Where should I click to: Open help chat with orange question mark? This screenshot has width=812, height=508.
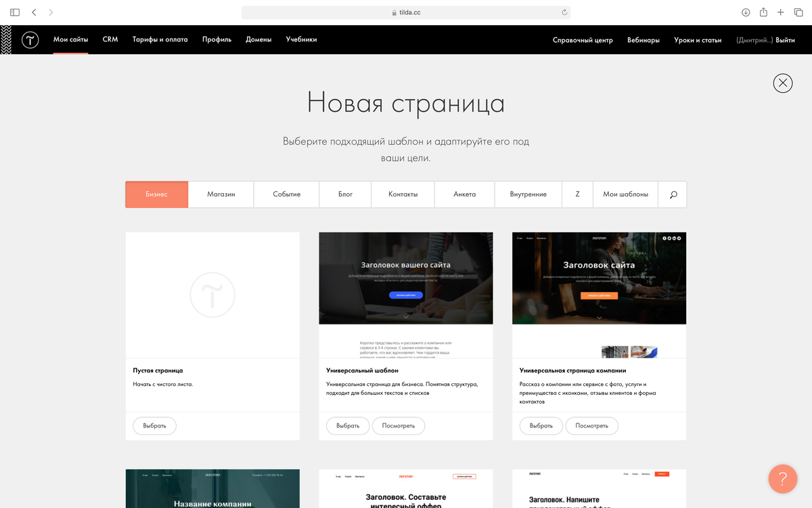783,479
